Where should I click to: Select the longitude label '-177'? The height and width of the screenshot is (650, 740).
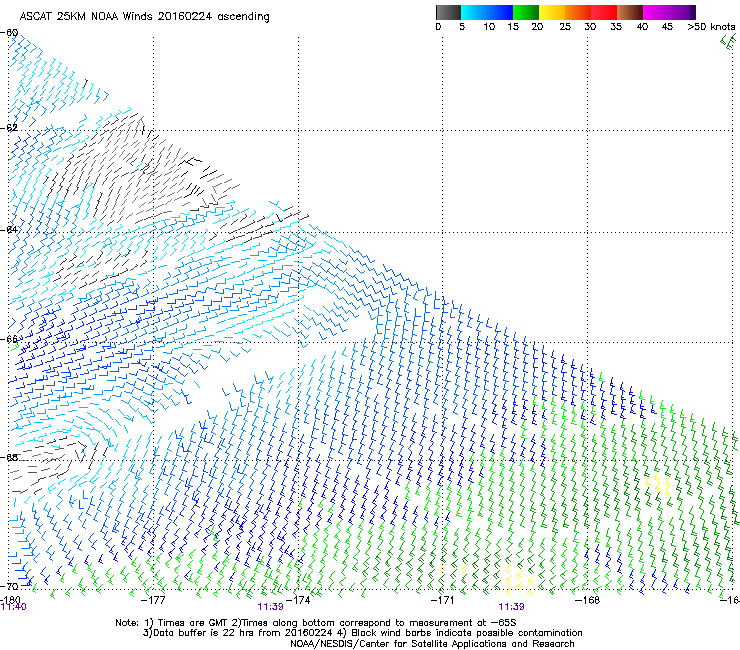pos(153,600)
